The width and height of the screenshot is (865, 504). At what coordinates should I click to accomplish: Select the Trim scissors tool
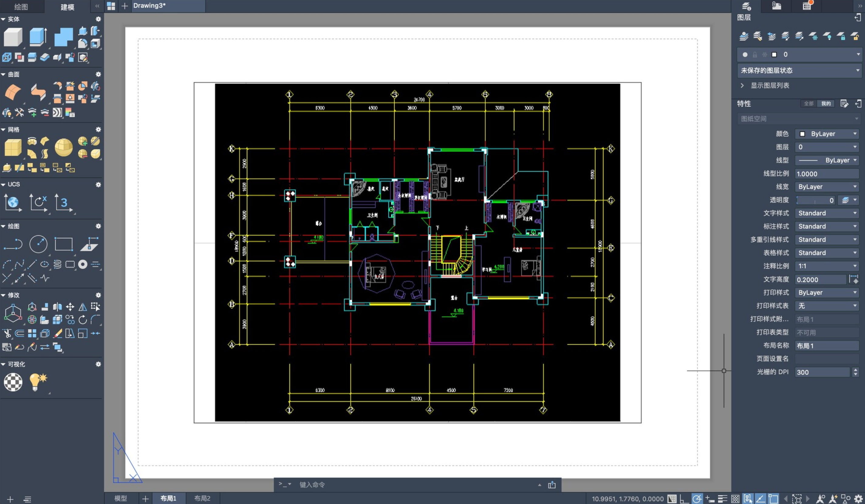7,333
